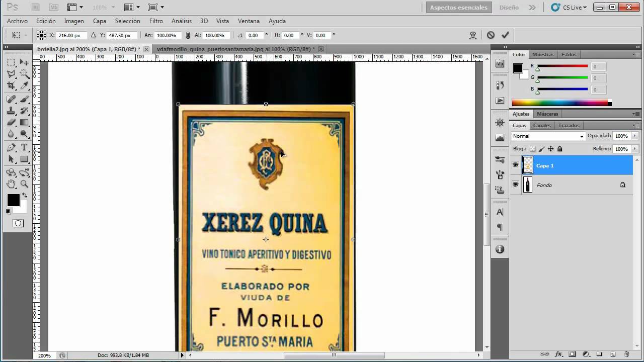
Task: Click the Diseño workspace button
Action: point(509,8)
